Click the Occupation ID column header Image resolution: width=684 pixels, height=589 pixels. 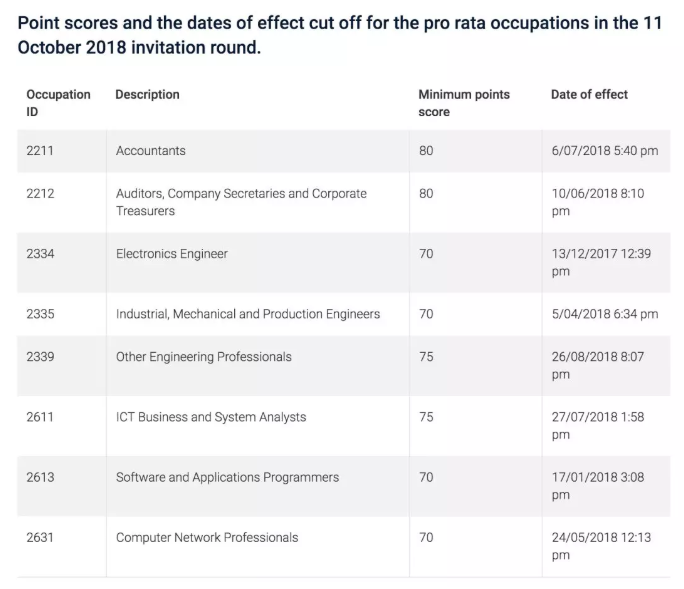(x=58, y=103)
